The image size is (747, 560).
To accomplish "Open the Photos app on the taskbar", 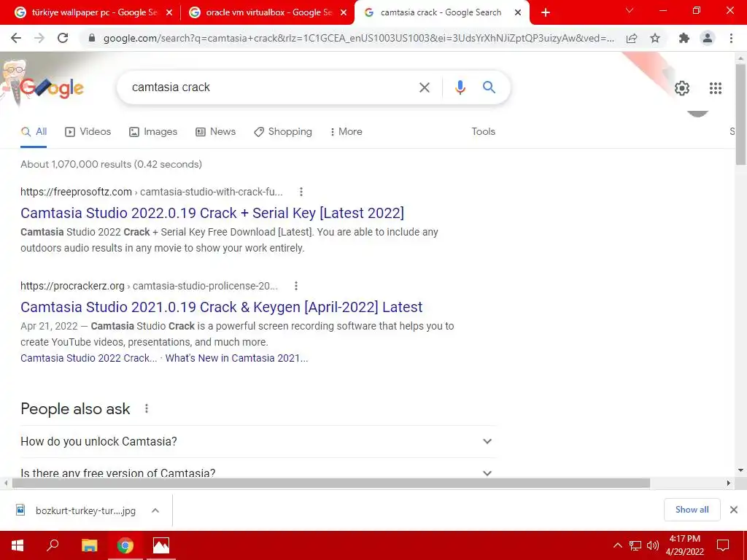I will [161, 545].
